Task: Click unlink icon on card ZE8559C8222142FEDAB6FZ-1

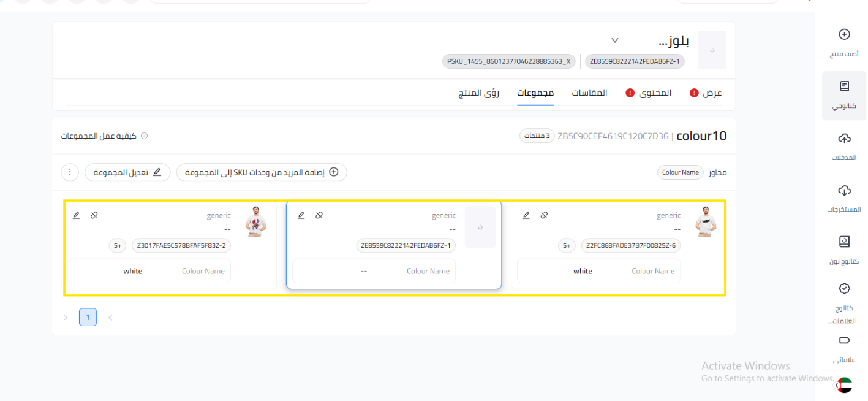Action: click(x=319, y=215)
